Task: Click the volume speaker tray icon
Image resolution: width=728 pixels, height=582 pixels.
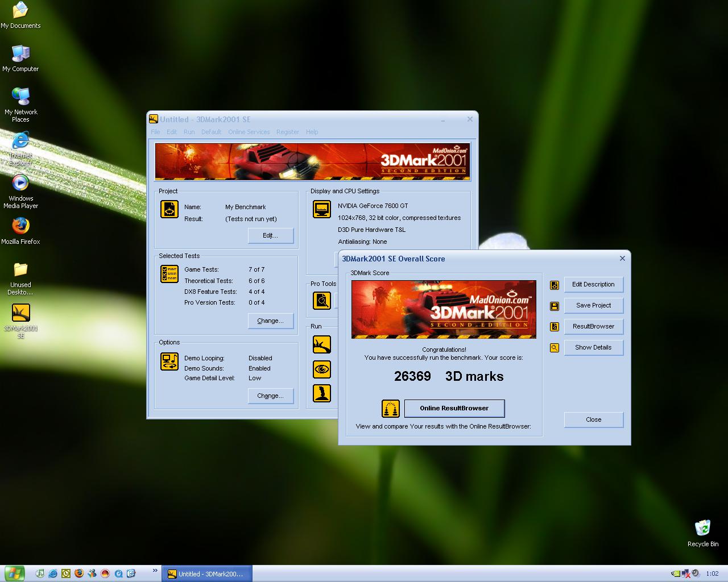Action: click(695, 573)
